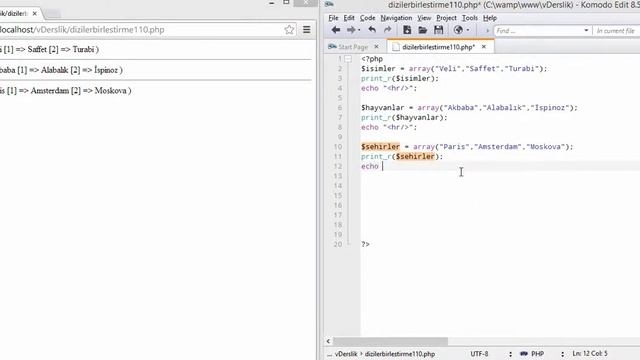Click line number 15 in the gutter
The image size is (640, 360).
pos(338,196)
